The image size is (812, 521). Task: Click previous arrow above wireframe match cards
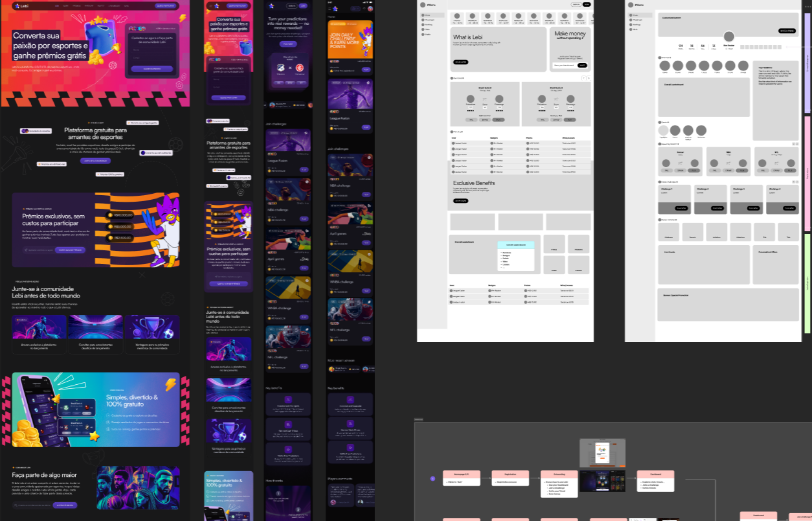[x=583, y=78]
